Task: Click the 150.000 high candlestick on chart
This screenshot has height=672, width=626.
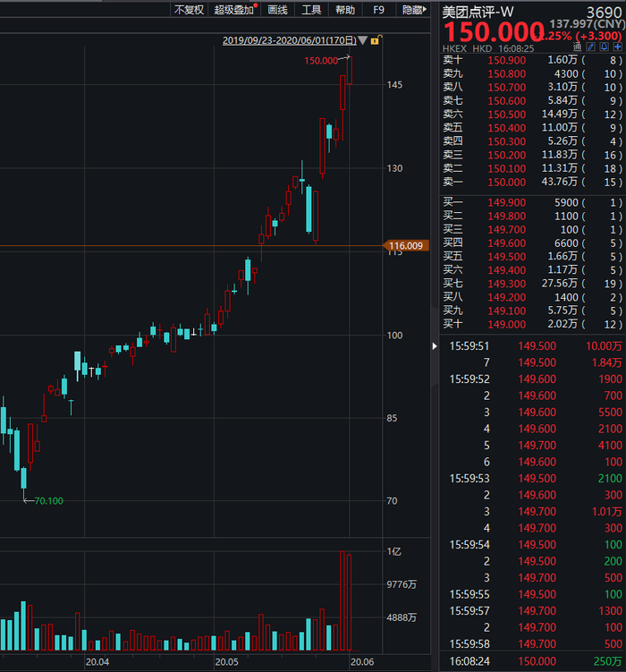Action: coord(350,71)
